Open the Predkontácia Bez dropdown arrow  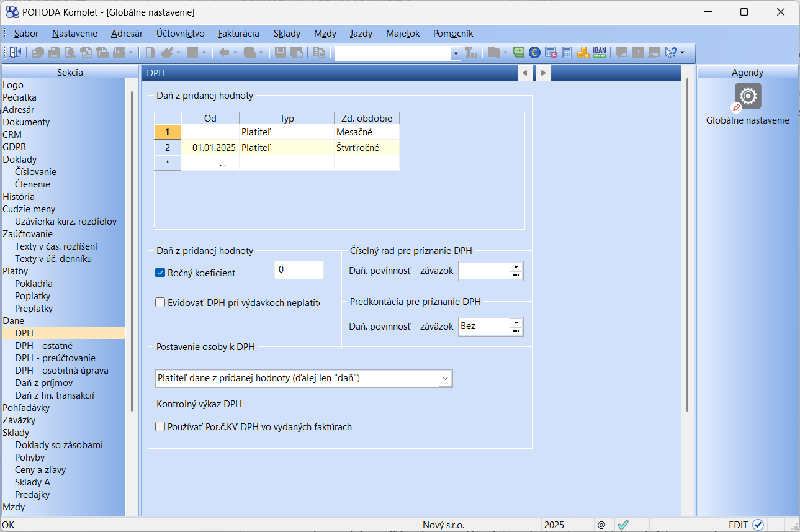[516, 322]
